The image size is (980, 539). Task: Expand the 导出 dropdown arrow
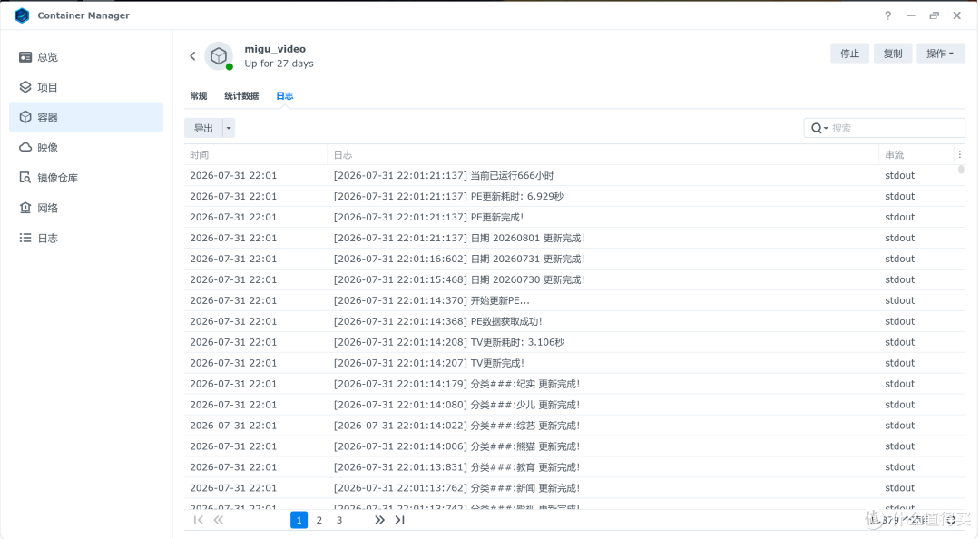(x=229, y=128)
